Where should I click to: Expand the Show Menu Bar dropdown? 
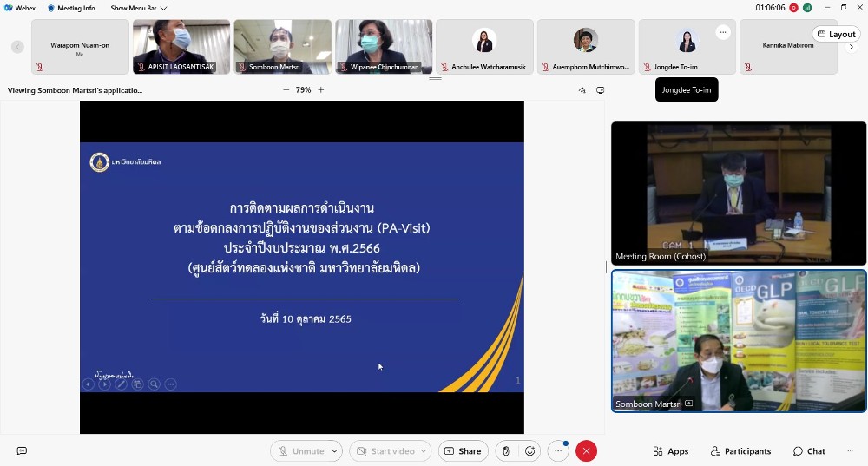pyautogui.click(x=139, y=8)
